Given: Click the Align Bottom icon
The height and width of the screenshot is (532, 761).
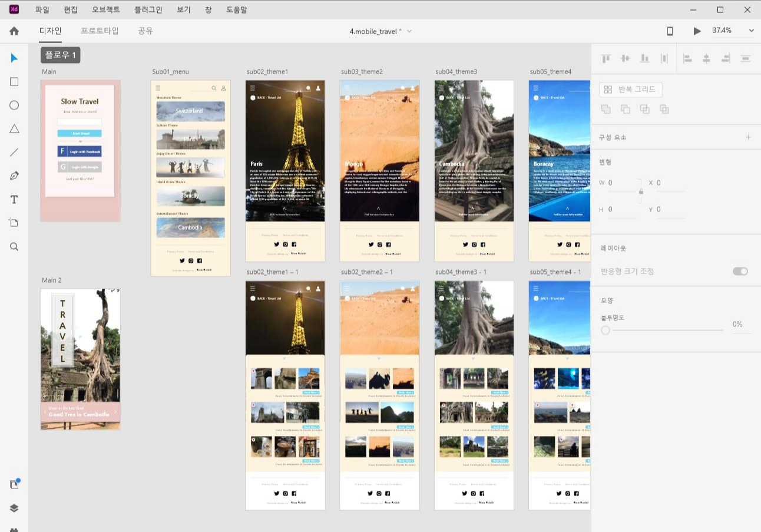Looking at the screenshot, I should click(x=645, y=58).
